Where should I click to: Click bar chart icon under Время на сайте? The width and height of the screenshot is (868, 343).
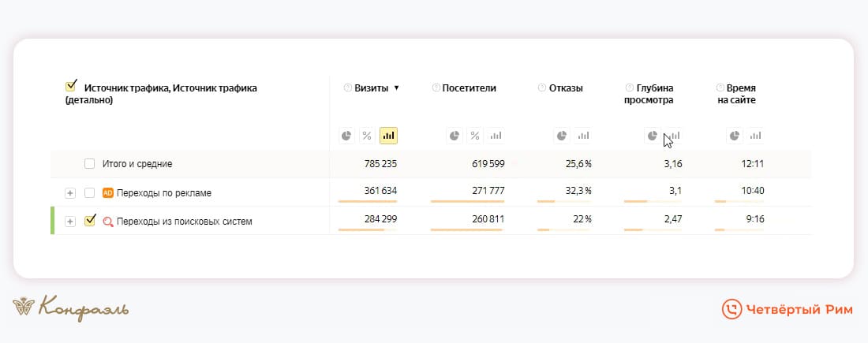pos(755,136)
